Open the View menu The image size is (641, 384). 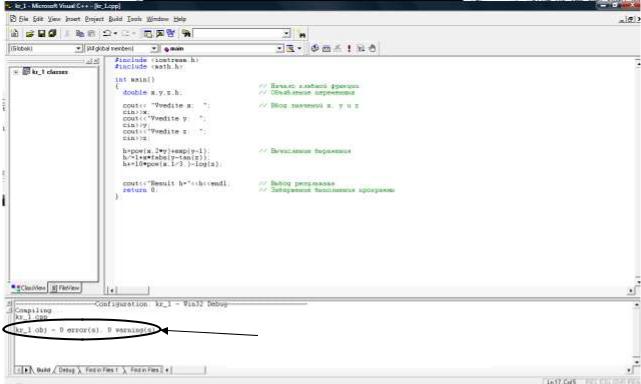pyautogui.click(x=54, y=19)
